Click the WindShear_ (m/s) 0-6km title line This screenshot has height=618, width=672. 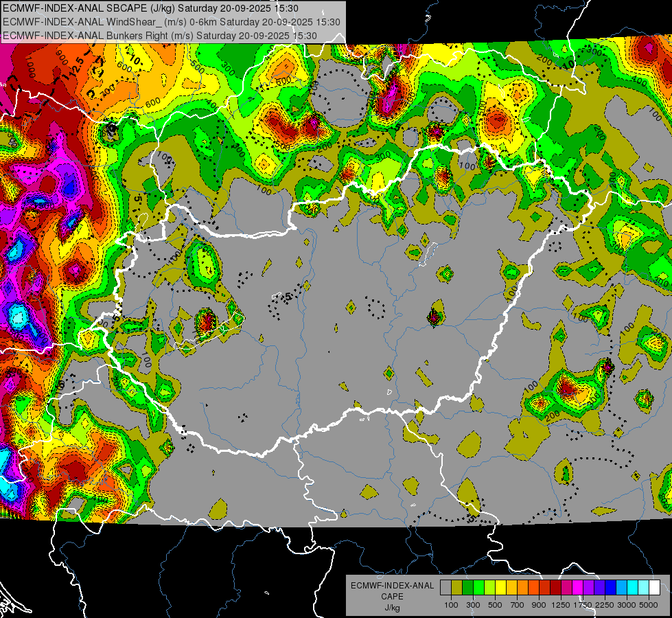tap(172, 22)
